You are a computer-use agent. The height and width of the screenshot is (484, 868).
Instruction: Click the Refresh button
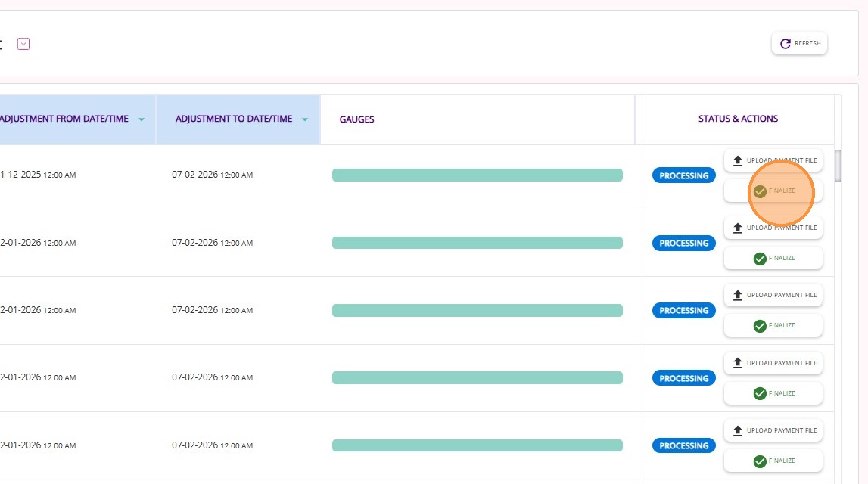coord(799,44)
